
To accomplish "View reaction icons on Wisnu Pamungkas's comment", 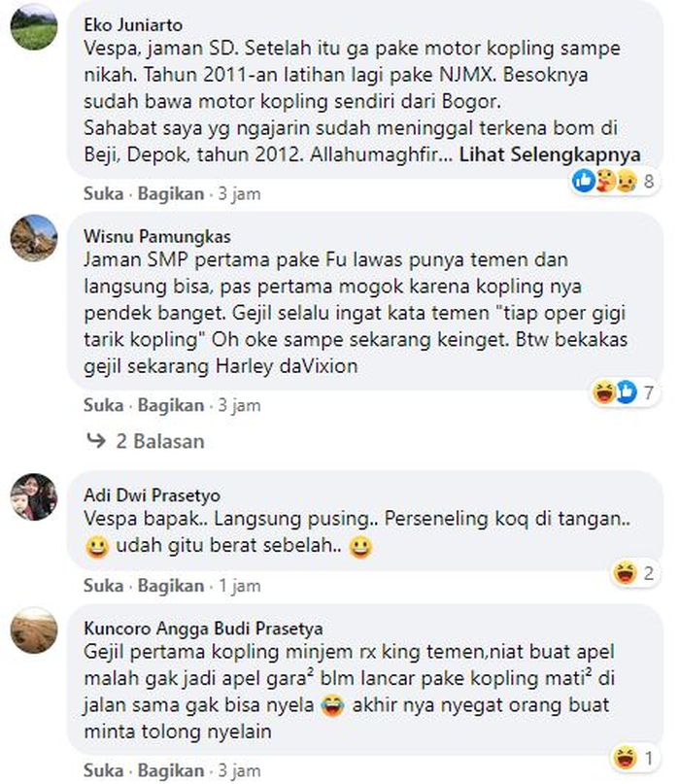I will point(615,392).
